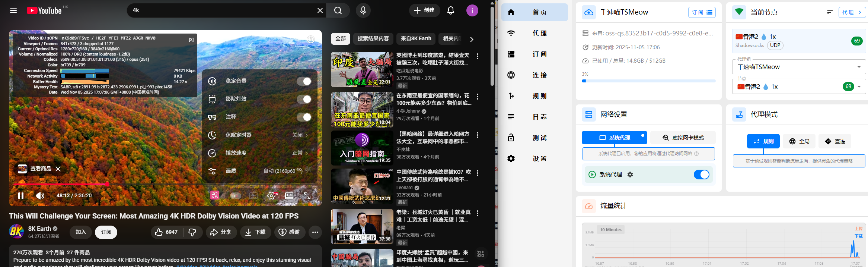
Task: Open system proxy gear settings
Action: pyautogui.click(x=630, y=175)
